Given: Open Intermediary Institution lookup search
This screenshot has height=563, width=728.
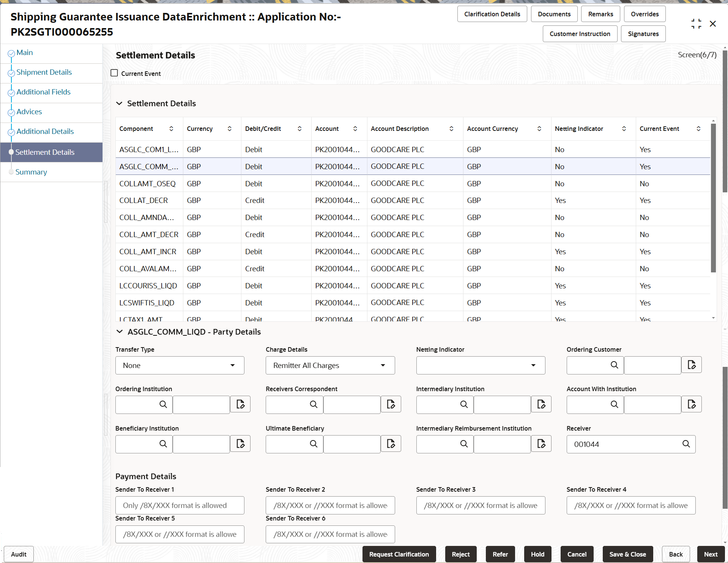Looking at the screenshot, I should (x=464, y=404).
